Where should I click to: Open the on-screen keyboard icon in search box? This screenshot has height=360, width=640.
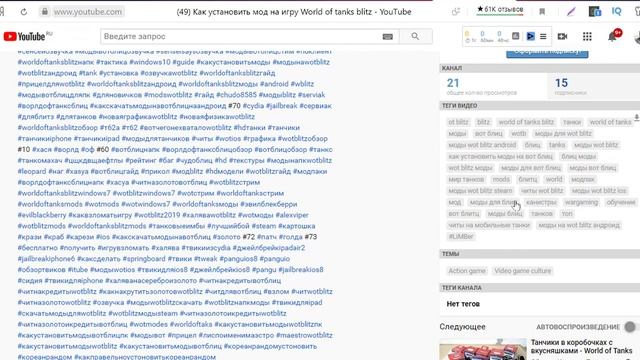pos(387,37)
